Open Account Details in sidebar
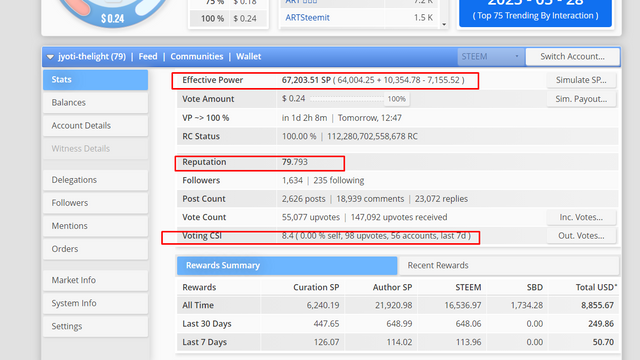This screenshot has height=360, width=640. coord(96,126)
